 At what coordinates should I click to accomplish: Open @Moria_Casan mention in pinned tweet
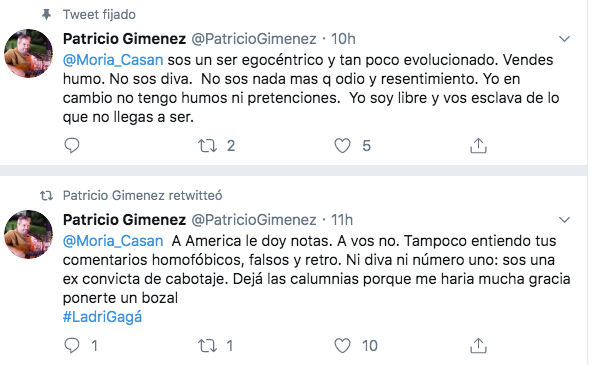click(x=113, y=60)
